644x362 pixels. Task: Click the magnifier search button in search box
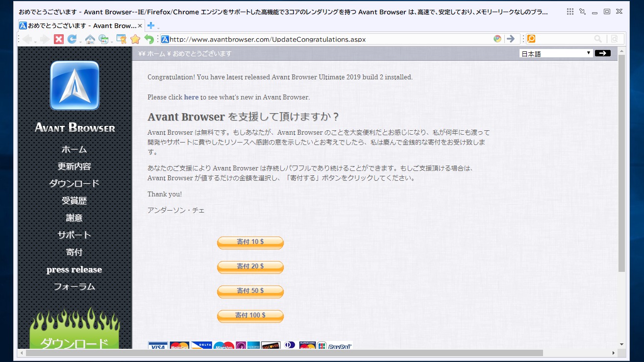coord(598,39)
